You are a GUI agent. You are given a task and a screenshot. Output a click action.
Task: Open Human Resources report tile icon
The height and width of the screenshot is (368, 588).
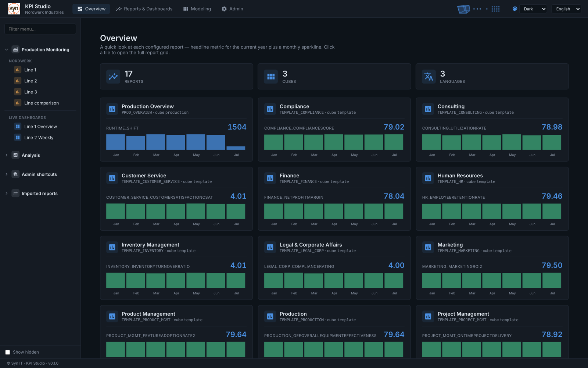click(x=428, y=178)
